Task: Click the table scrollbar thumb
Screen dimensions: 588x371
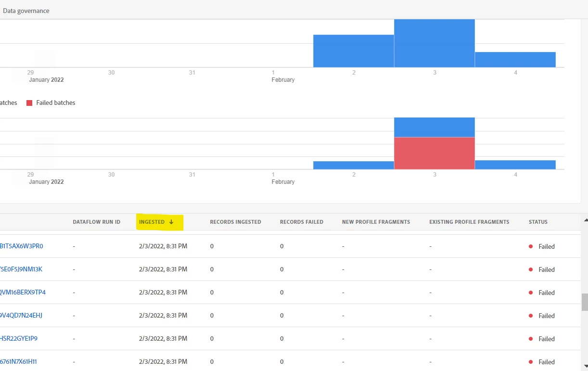Action: pos(585,302)
